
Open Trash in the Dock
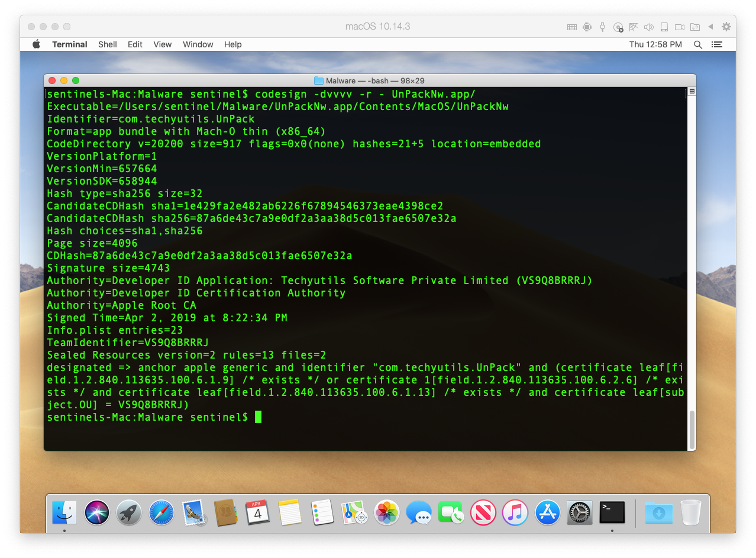pyautogui.click(x=690, y=512)
